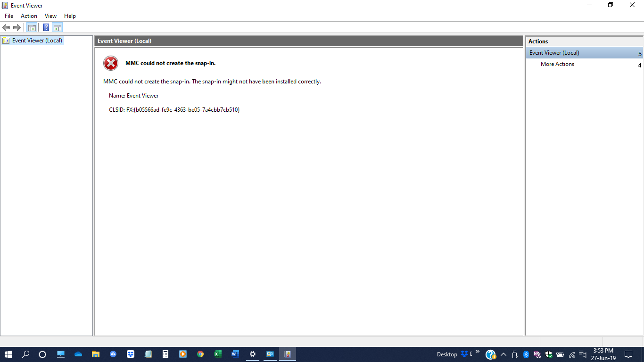The height and width of the screenshot is (362, 644).
Task: Click the Bluetooth tray icon
Action: click(526, 354)
